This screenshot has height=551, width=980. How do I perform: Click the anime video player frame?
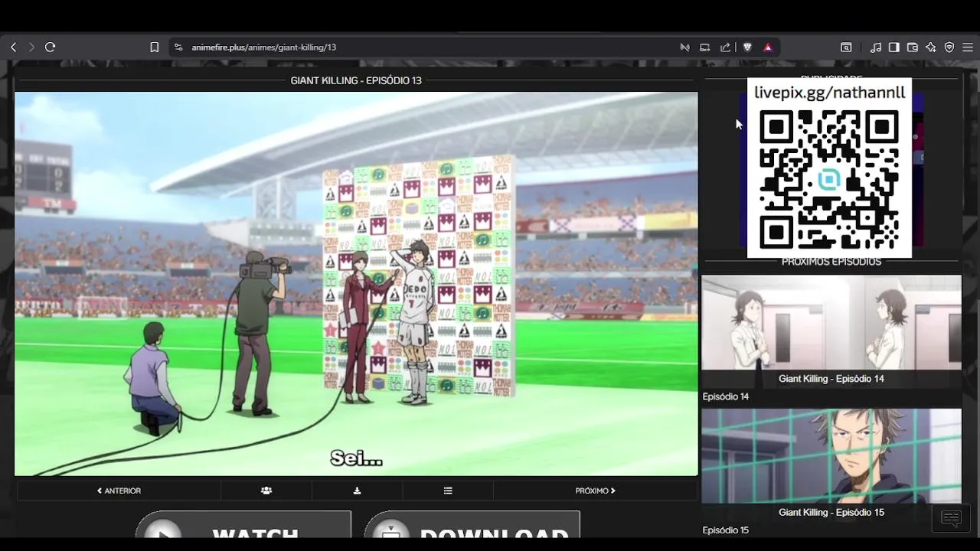(356, 284)
